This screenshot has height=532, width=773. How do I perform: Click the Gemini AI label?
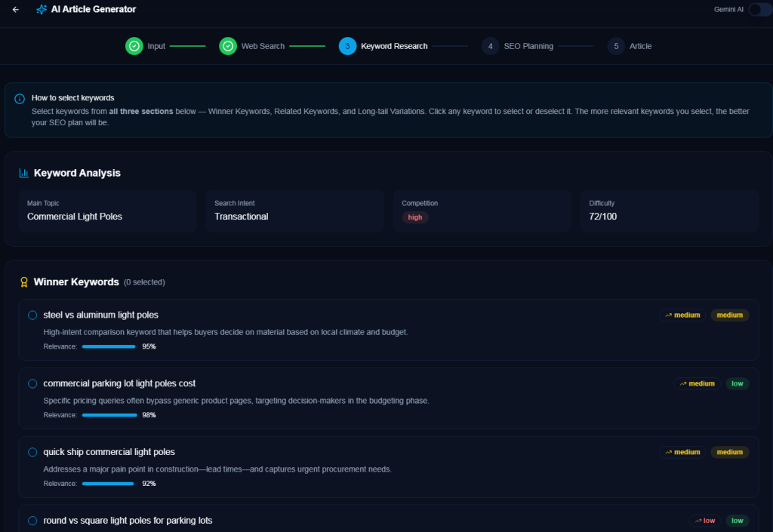point(728,9)
